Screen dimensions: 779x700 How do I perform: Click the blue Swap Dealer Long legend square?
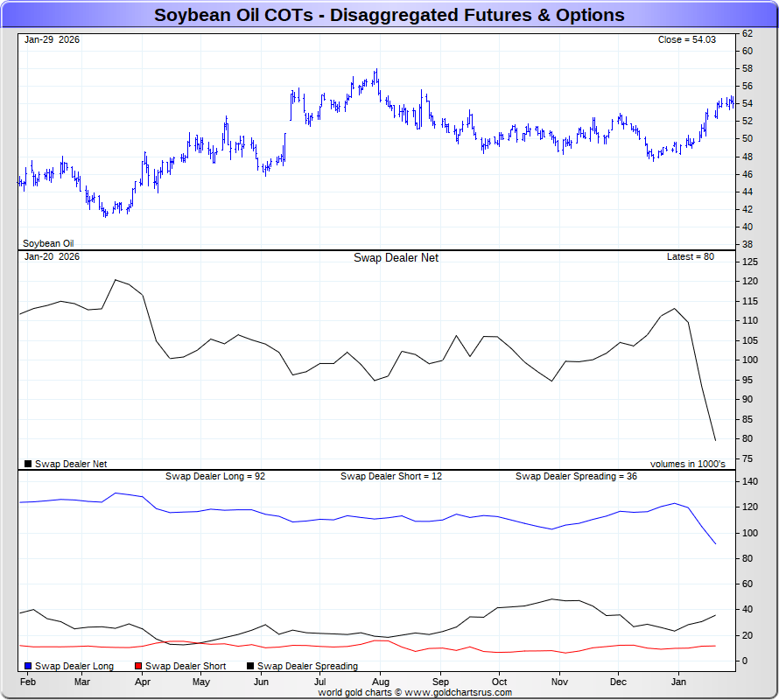click(28, 667)
